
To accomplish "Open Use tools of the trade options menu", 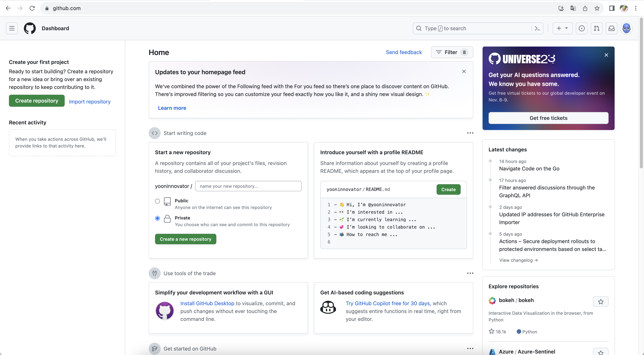I will pos(470,273).
